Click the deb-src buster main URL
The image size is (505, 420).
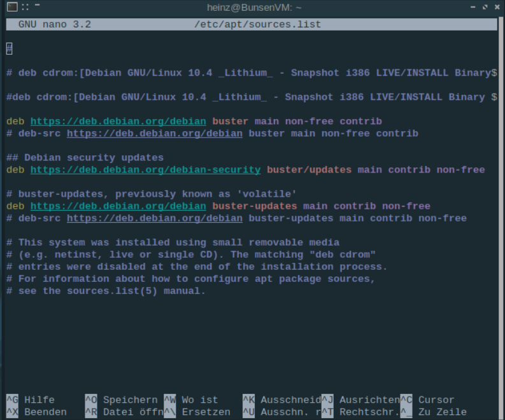point(155,134)
